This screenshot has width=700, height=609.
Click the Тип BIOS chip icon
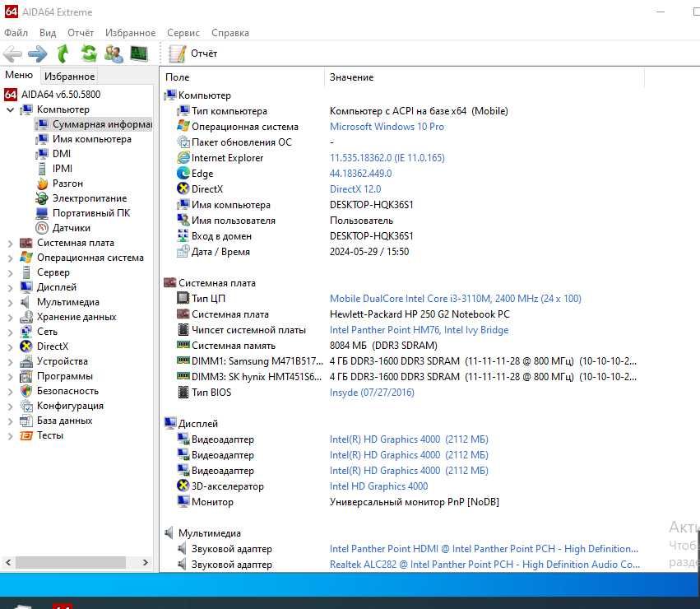click(183, 392)
